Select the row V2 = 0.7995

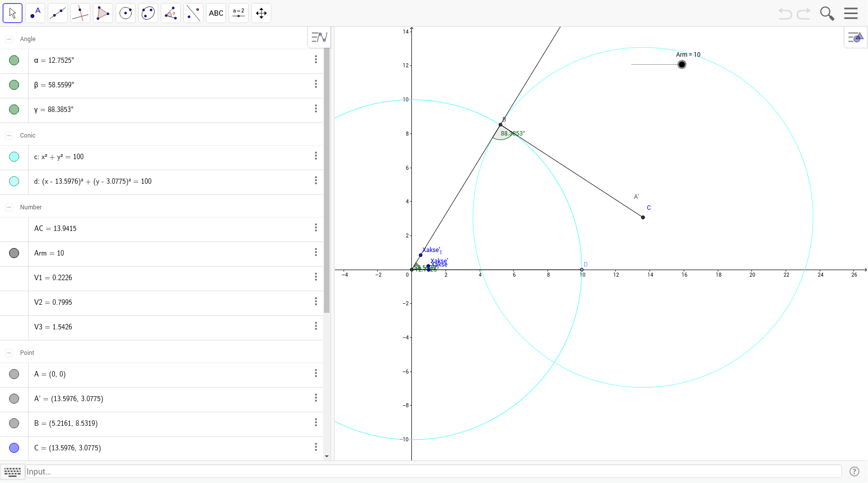[162, 302]
